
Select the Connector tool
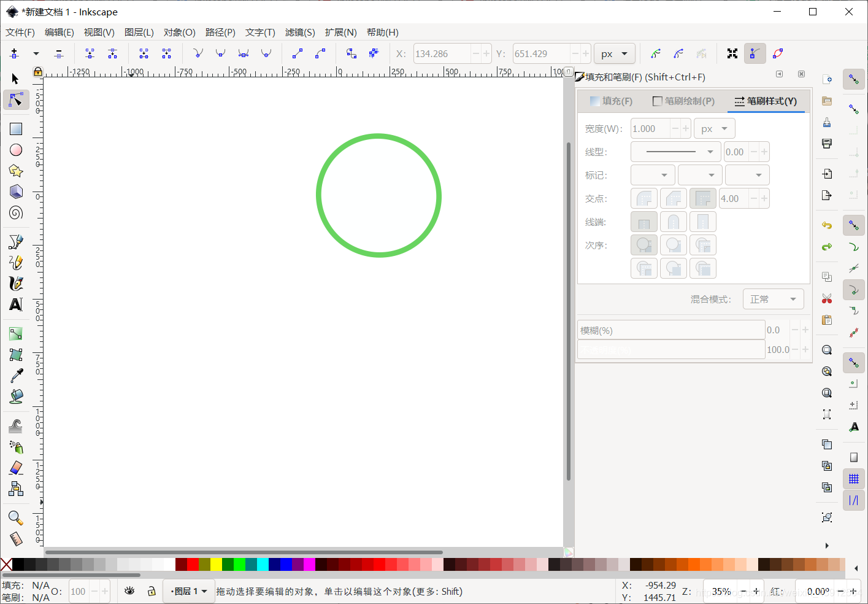16,489
